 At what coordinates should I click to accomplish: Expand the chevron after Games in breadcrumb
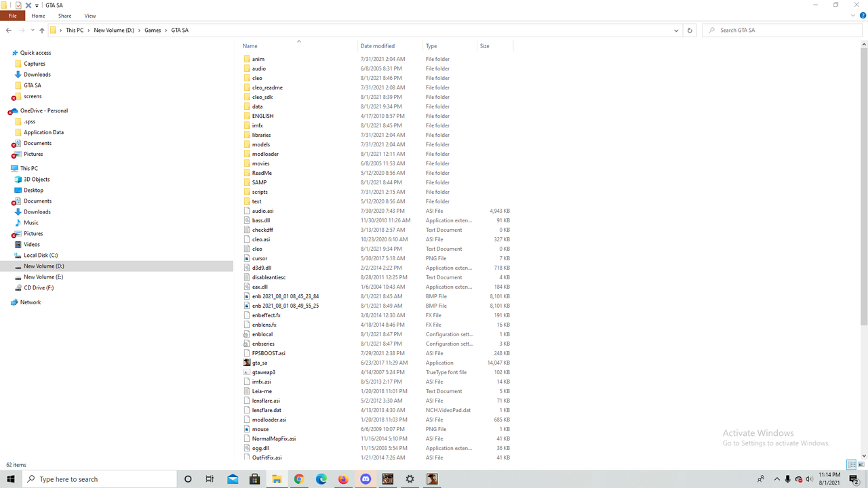pyautogui.click(x=166, y=30)
